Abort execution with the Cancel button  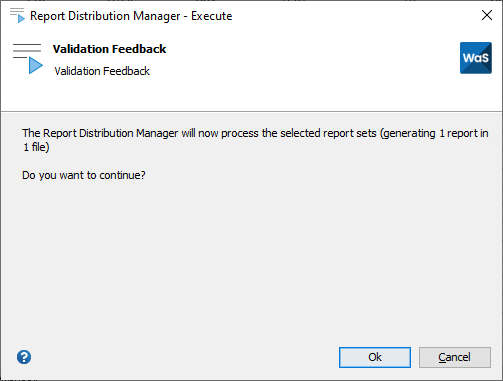coord(455,357)
